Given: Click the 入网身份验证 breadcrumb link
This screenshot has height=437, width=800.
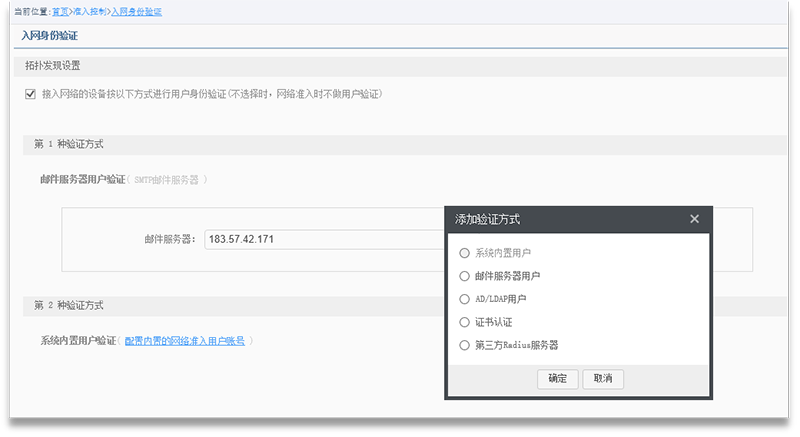Looking at the screenshot, I should [x=136, y=11].
